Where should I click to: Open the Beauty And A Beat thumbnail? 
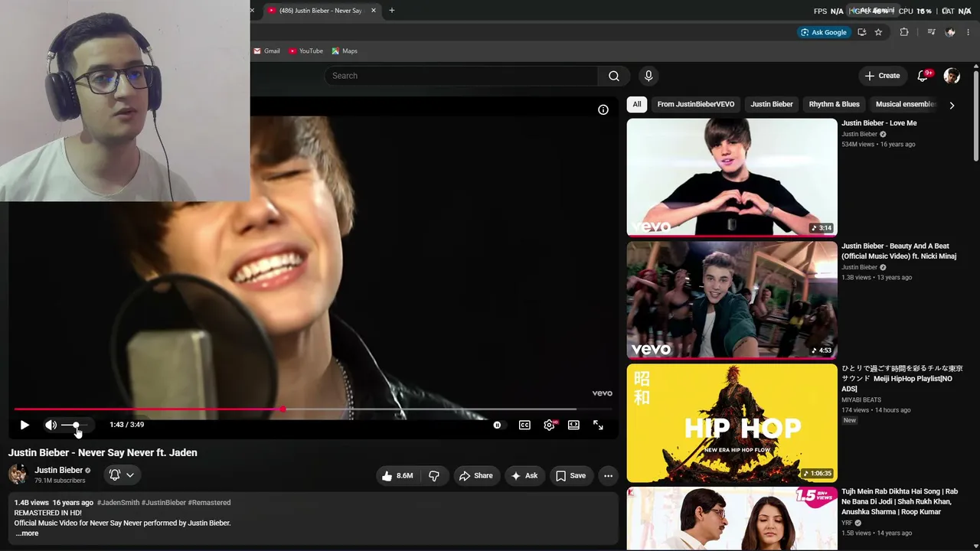(732, 300)
